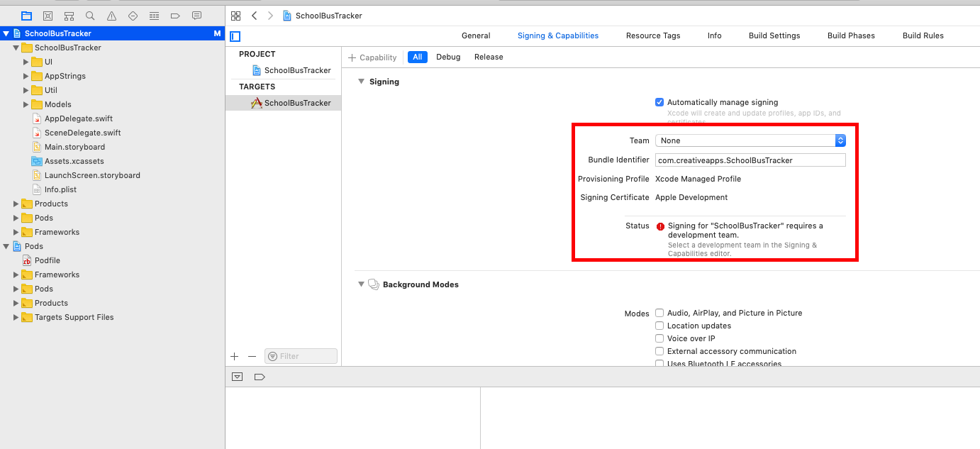Open the Breakpoint navigator icon
The image size is (980, 449).
tap(175, 16)
